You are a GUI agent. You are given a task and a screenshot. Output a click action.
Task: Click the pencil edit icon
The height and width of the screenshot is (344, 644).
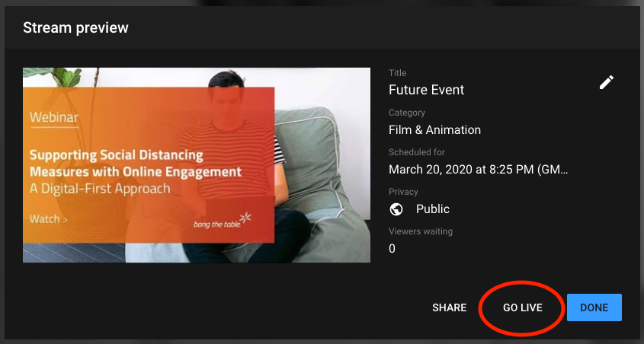(x=606, y=82)
